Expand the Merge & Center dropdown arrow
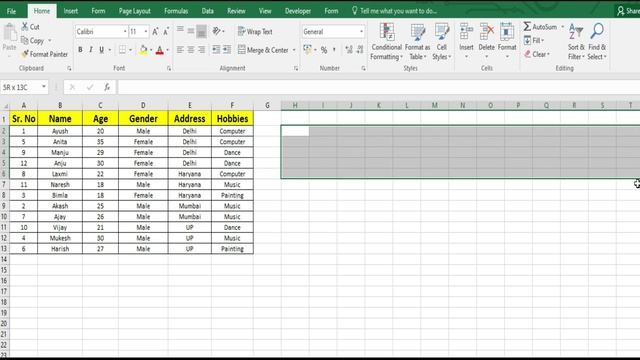The height and width of the screenshot is (360, 640). 294,50
